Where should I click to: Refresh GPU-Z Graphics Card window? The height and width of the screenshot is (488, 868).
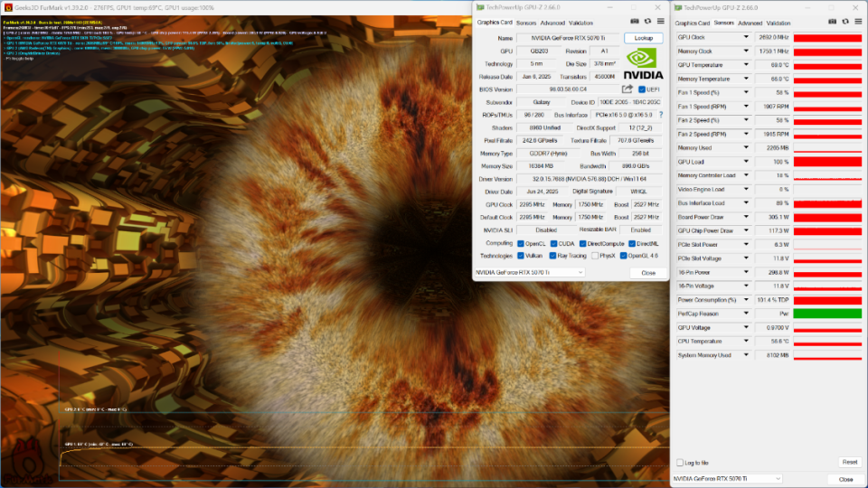[x=647, y=22]
